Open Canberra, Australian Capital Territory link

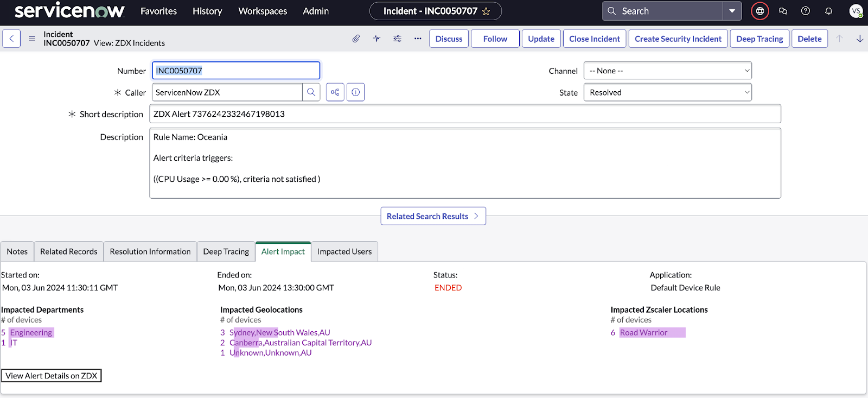click(x=301, y=343)
